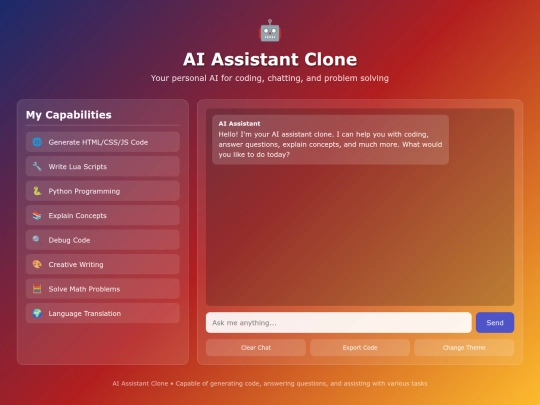Viewport: 540px width, 405px height.
Task: Click the snake icon beside Python Programming
Action: [37, 191]
